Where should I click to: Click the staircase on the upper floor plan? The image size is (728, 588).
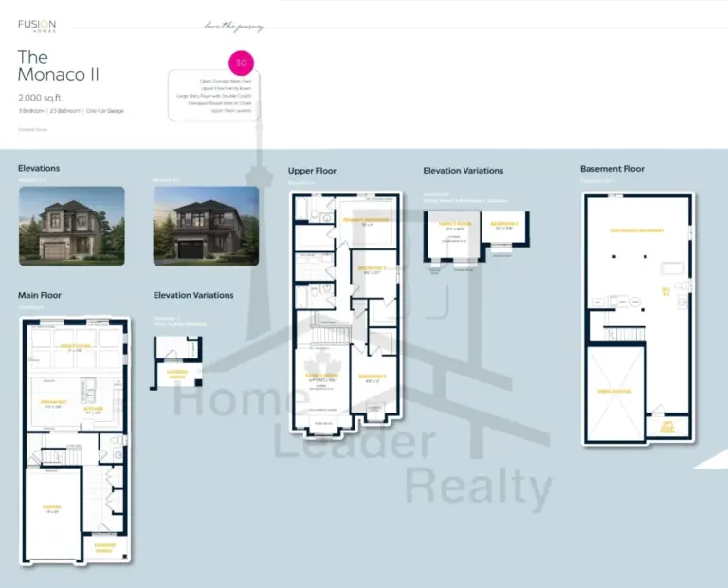[330, 335]
